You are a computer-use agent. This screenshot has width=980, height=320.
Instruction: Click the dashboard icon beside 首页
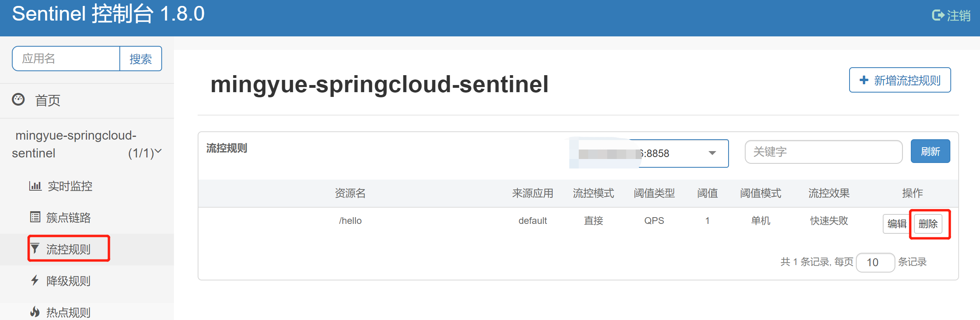point(18,100)
